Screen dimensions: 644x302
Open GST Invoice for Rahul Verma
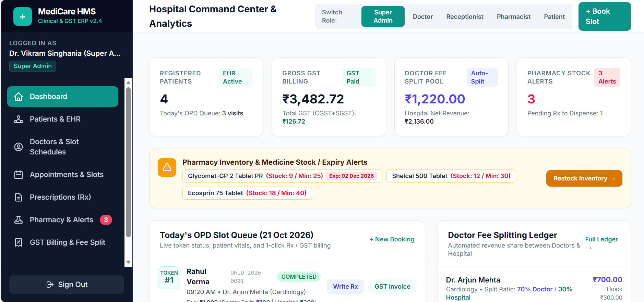coord(392,287)
